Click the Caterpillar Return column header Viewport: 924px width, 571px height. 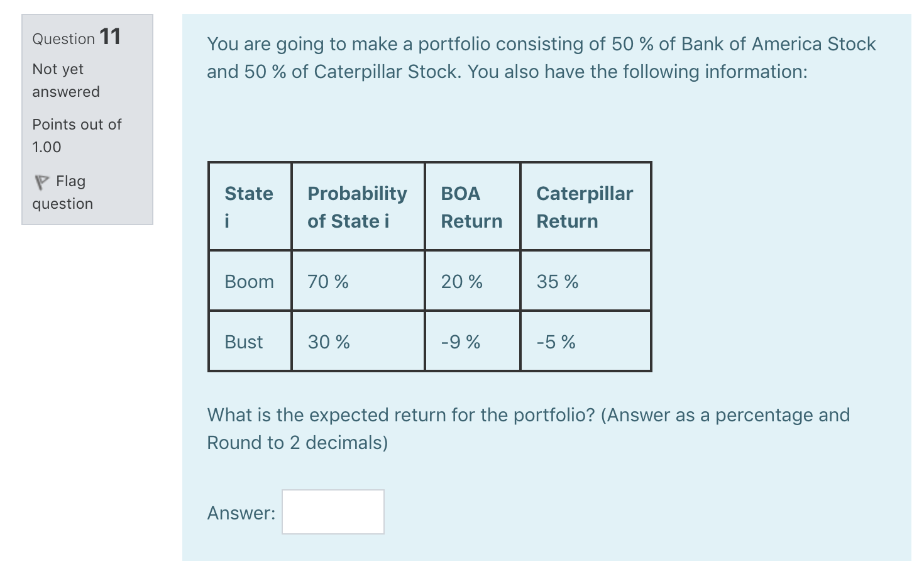(584, 206)
